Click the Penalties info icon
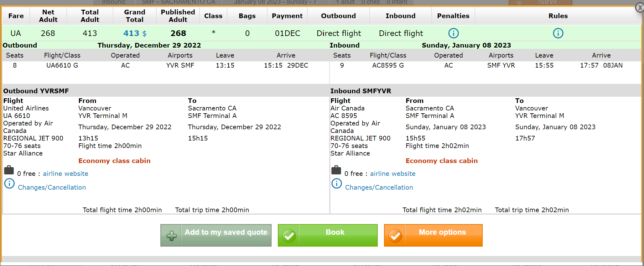Viewport: 644px width, 266px height. coord(453,33)
